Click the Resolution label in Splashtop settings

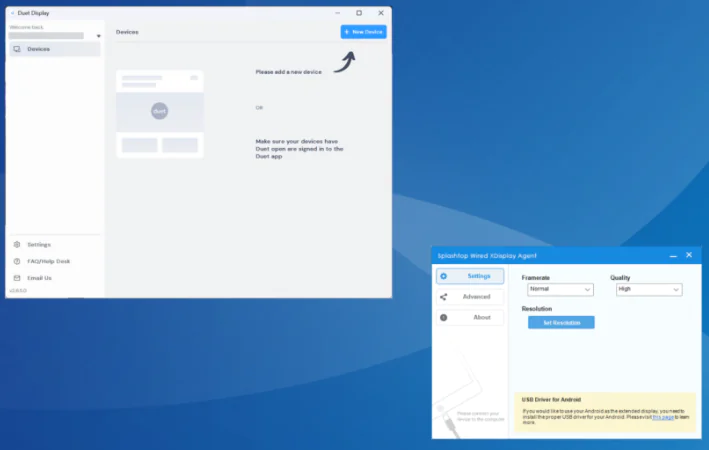click(537, 309)
